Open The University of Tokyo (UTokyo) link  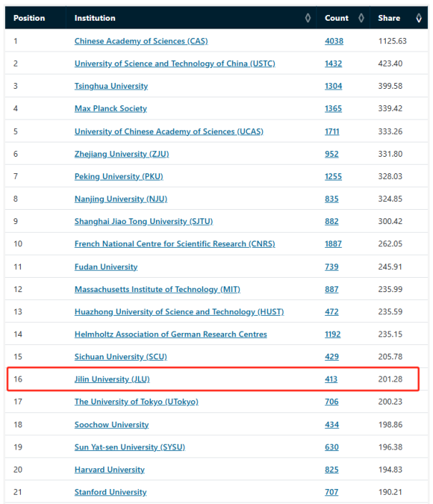[136, 402]
